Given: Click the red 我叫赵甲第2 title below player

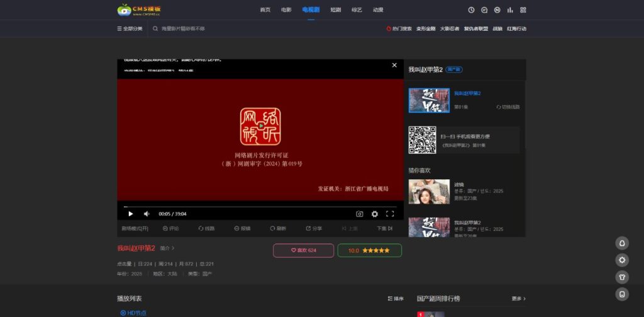Looking at the screenshot, I should [x=136, y=248].
